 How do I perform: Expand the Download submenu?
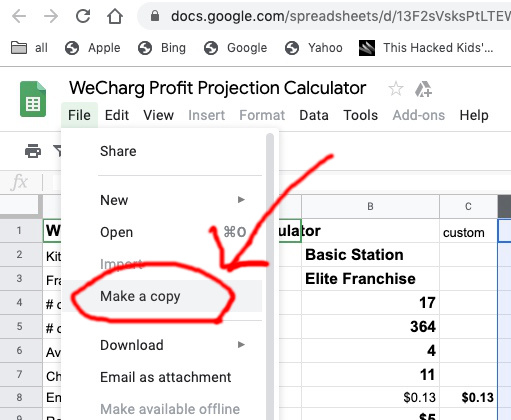[x=163, y=345]
